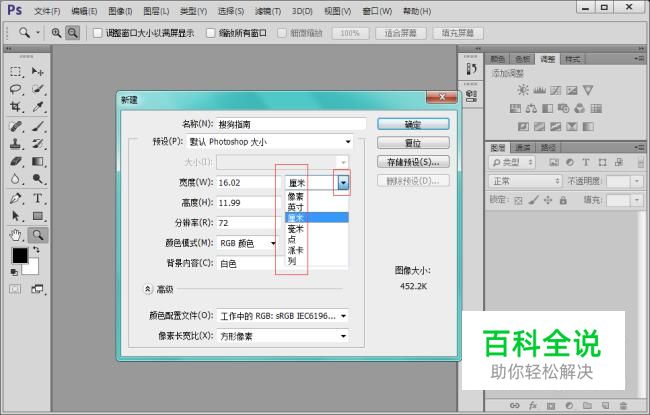This screenshot has height=415, width=650.
Task: Open the Zoom tool preset picker arrow
Action: [x=38, y=32]
